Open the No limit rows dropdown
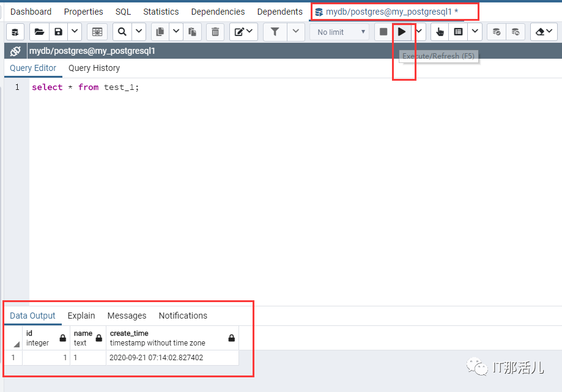 pyautogui.click(x=339, y=32)
